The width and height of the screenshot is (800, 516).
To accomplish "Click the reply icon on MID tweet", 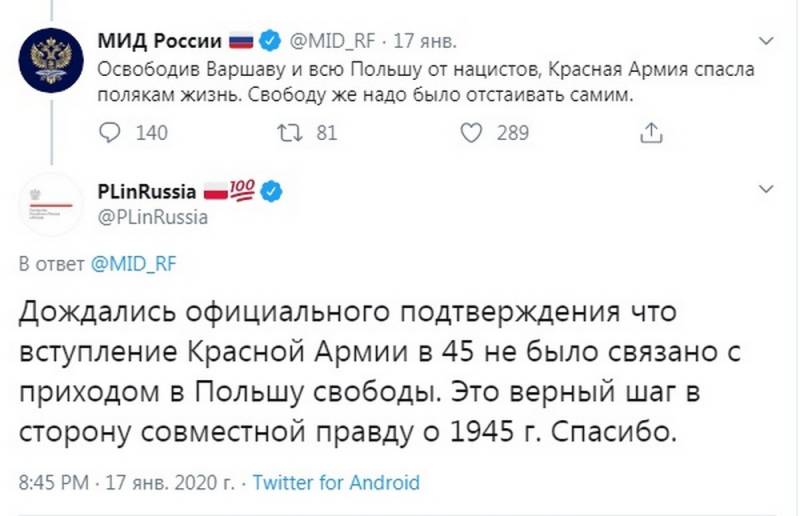I will pyautogui.click(x=109, y=133).
